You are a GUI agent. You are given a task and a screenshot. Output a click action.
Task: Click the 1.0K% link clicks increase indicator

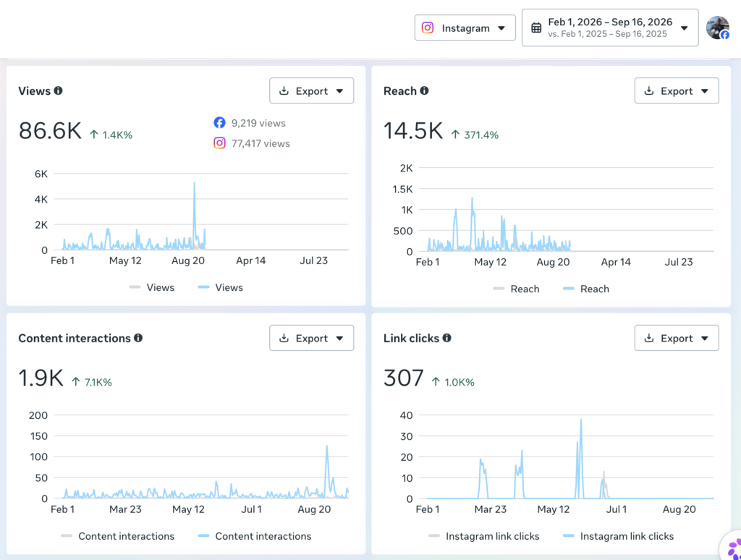click(x=453, y=382)
